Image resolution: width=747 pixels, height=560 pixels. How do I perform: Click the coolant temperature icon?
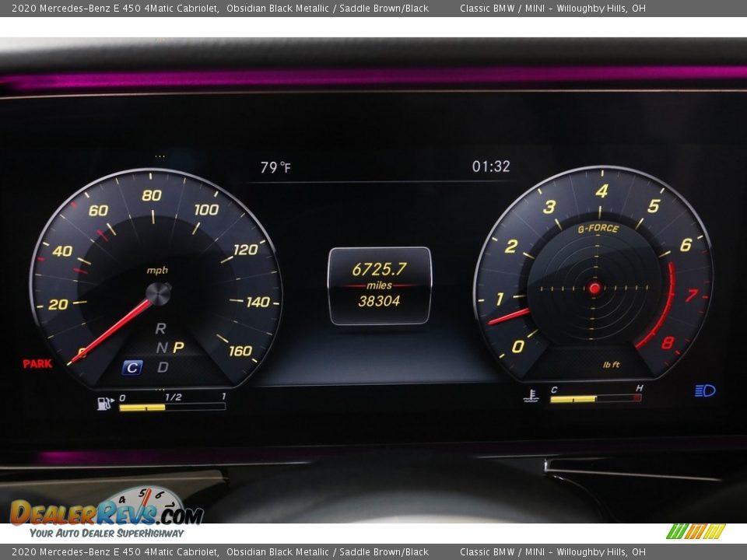tap(530, 396)
